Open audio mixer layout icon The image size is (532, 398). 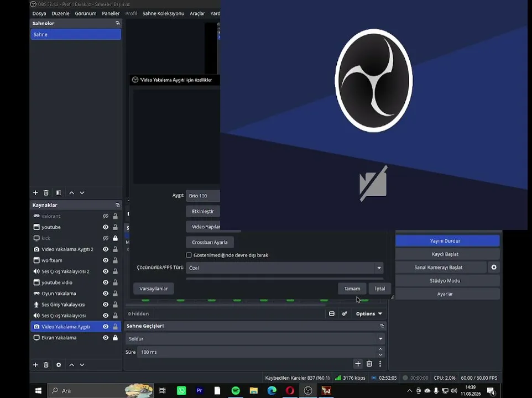pyautogui.click(x=332, y=313)
